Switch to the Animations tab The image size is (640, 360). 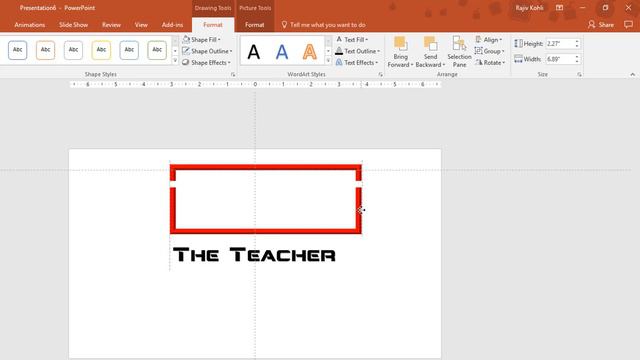pos(29,25)
